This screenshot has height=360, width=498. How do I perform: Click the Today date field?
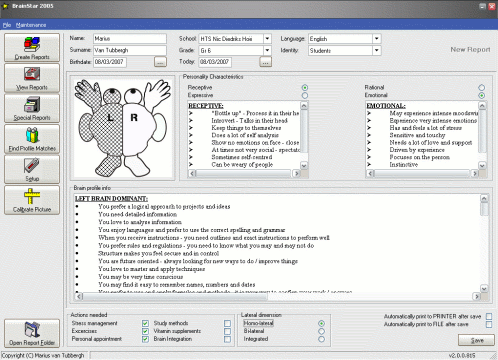pyautogui.click(x=215, y=62)
